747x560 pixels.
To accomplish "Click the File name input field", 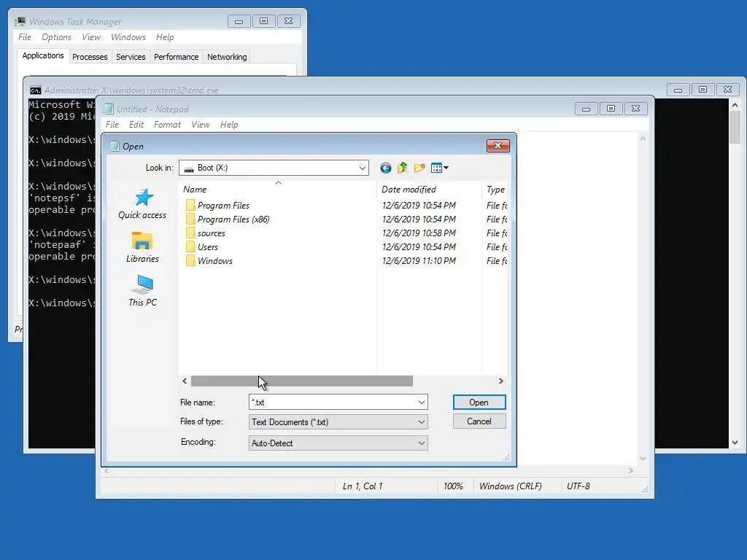I will [x=333, y=402].
